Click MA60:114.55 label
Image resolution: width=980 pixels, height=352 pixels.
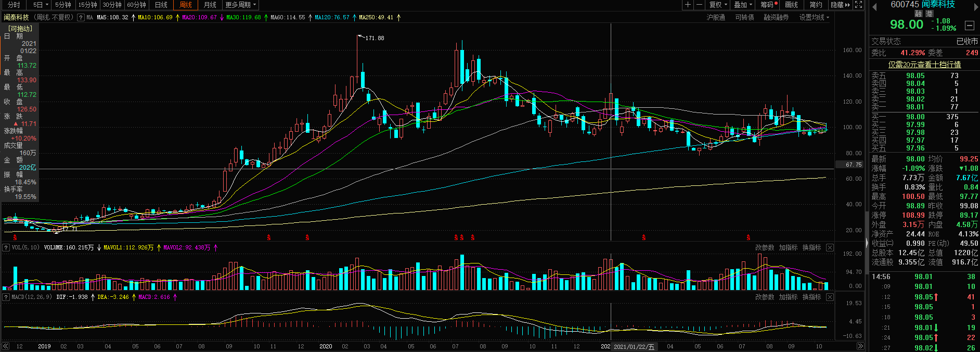coord(288,17)
